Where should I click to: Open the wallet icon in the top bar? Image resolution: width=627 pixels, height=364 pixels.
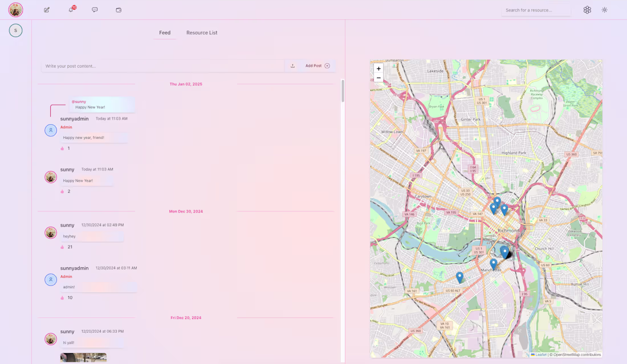point(119,10)
